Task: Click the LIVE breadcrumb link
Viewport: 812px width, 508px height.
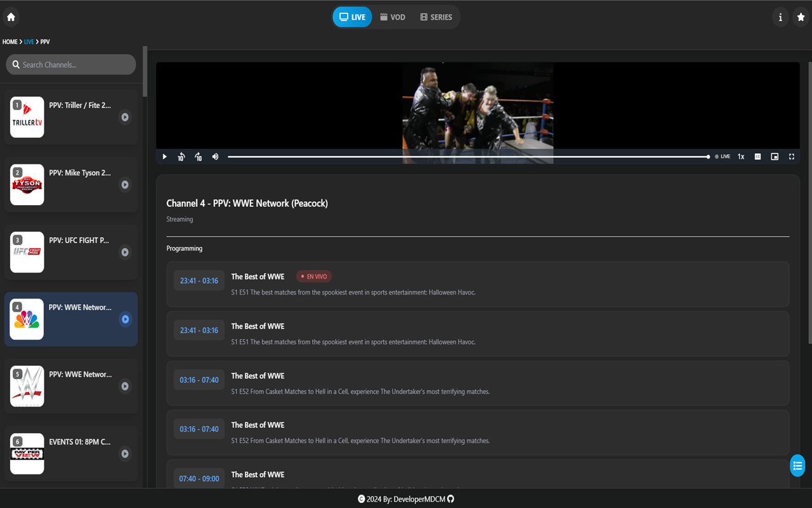Action: 29,41
